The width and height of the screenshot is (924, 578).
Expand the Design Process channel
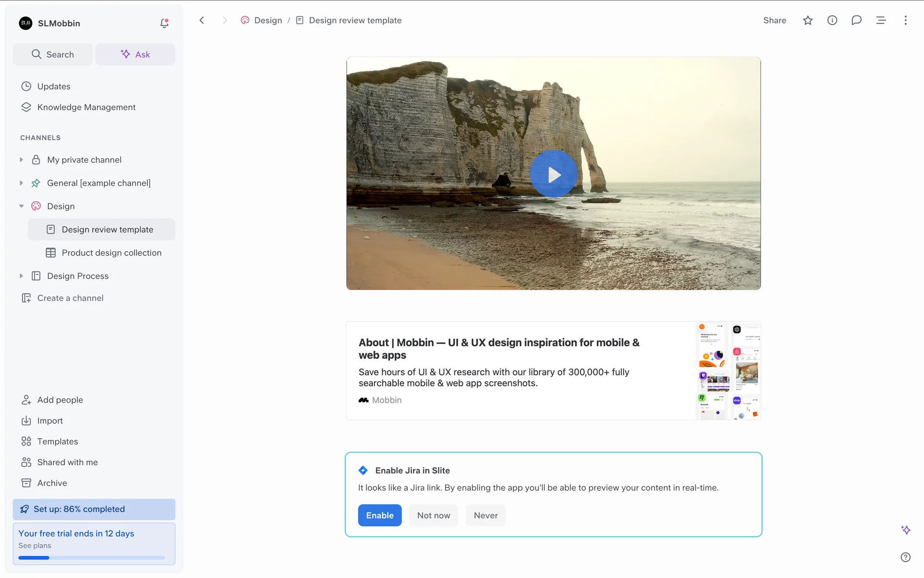tap(21, 276)
